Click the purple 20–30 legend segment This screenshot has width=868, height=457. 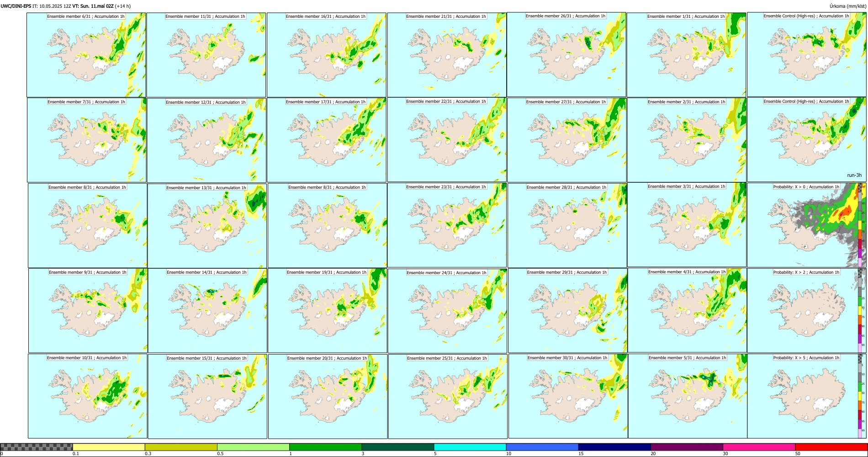click(687, 447)
